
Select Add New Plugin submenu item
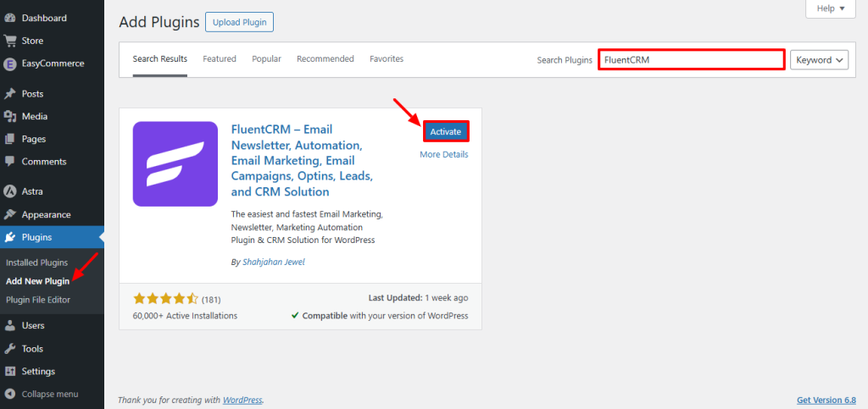tap(37, 281)
